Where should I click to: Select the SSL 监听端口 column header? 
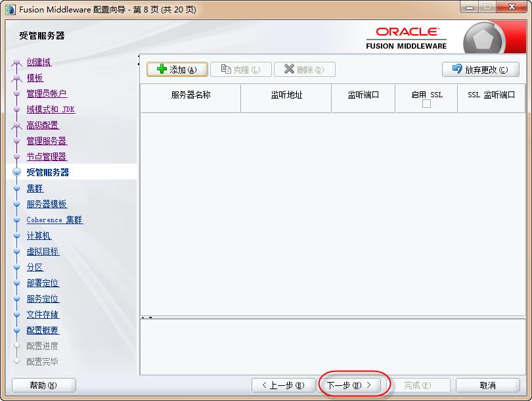coord(491,99)
